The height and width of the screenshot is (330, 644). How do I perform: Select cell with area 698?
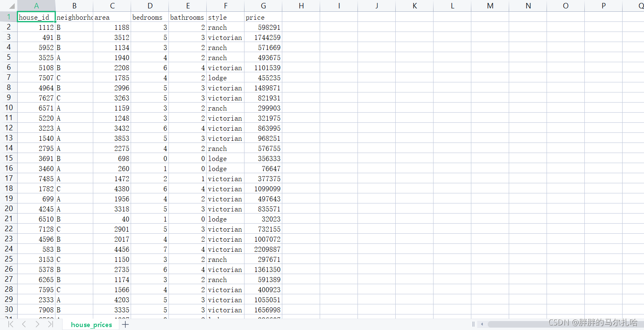point(112,158)
